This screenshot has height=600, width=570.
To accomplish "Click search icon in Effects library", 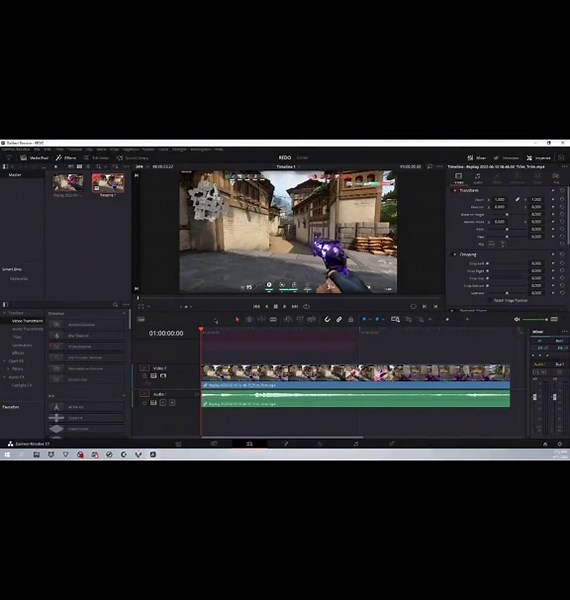I will coord(115,305).
